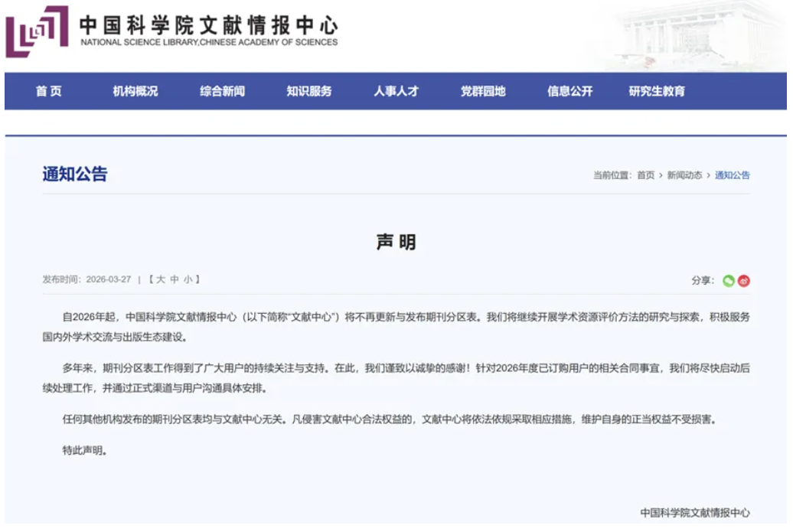This screenshot has height=532, width=793.
Task: Click the purple National Science Library logo icon
Action: 36,31
